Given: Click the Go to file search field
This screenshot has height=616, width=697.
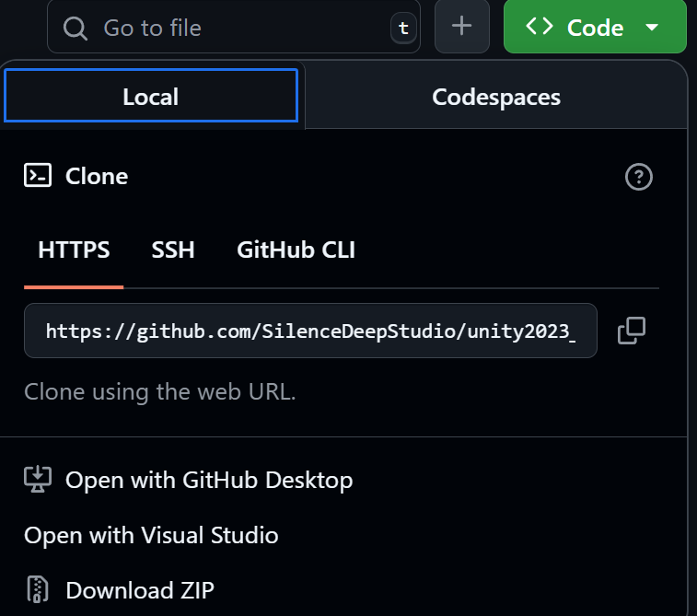Looking at the screenshot, I should [233, 27].
